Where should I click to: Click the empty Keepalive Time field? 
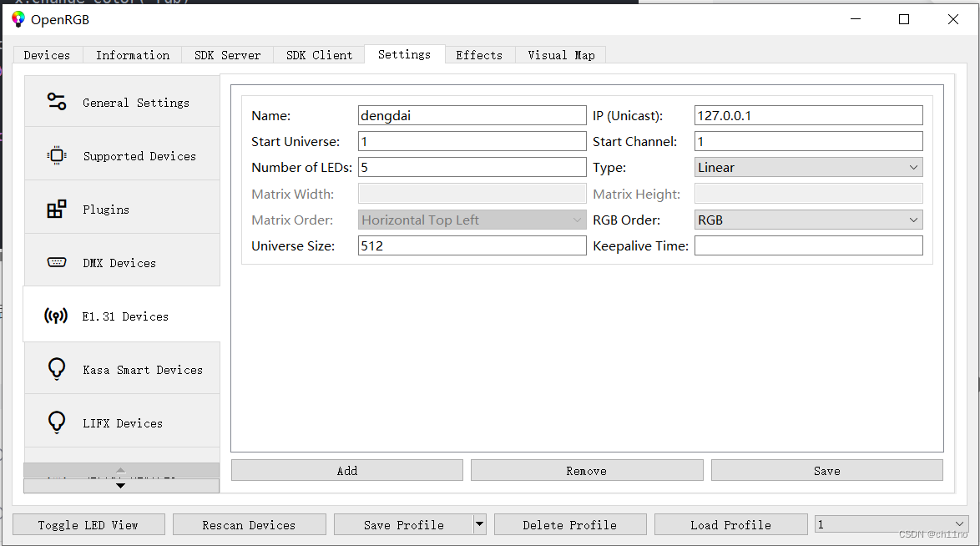(808, 245)
